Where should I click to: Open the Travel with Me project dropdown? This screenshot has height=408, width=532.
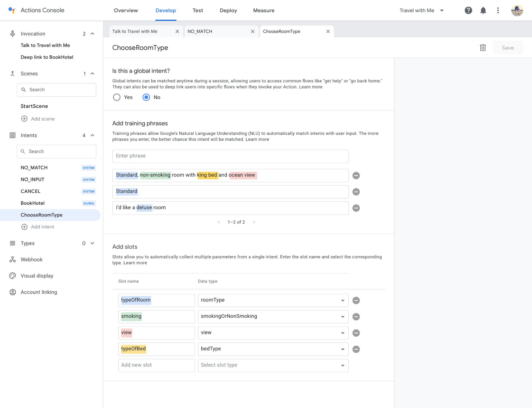pyautogui.click(x=421, y=10)
